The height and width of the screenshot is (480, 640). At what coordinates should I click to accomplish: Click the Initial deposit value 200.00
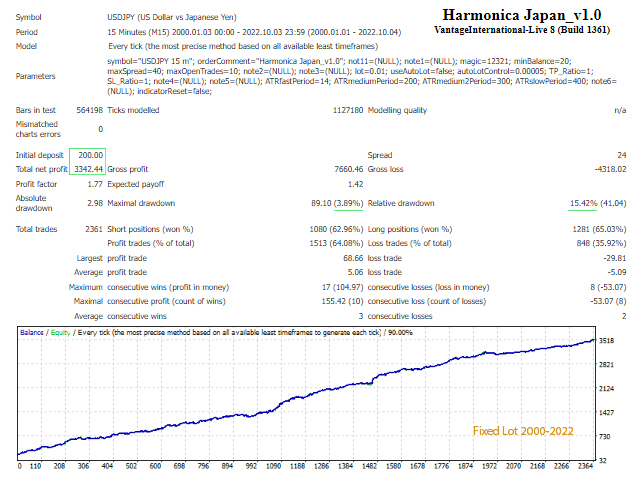coord(91,155)
